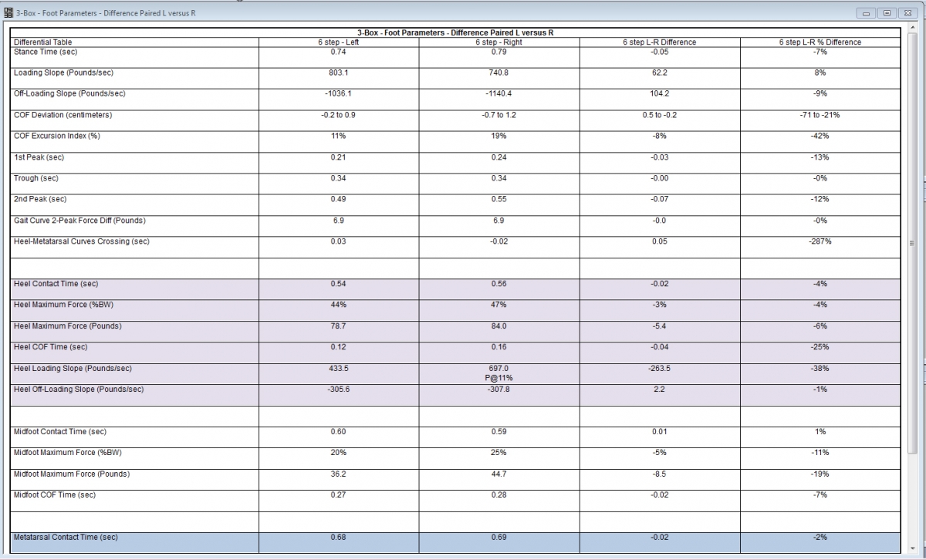926x560 pixels.
Task: Close the Foot Parameters window
Action: (x=907, y=13)
